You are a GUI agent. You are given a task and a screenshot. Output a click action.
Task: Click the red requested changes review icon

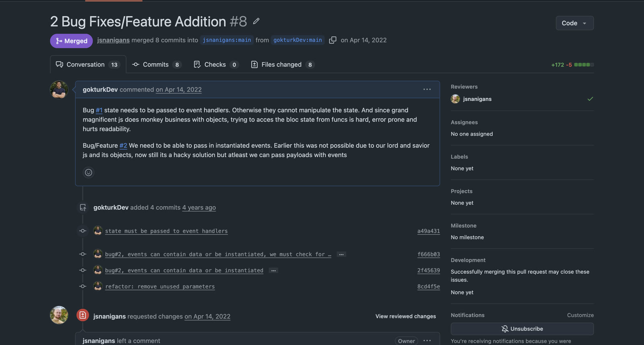83,315
